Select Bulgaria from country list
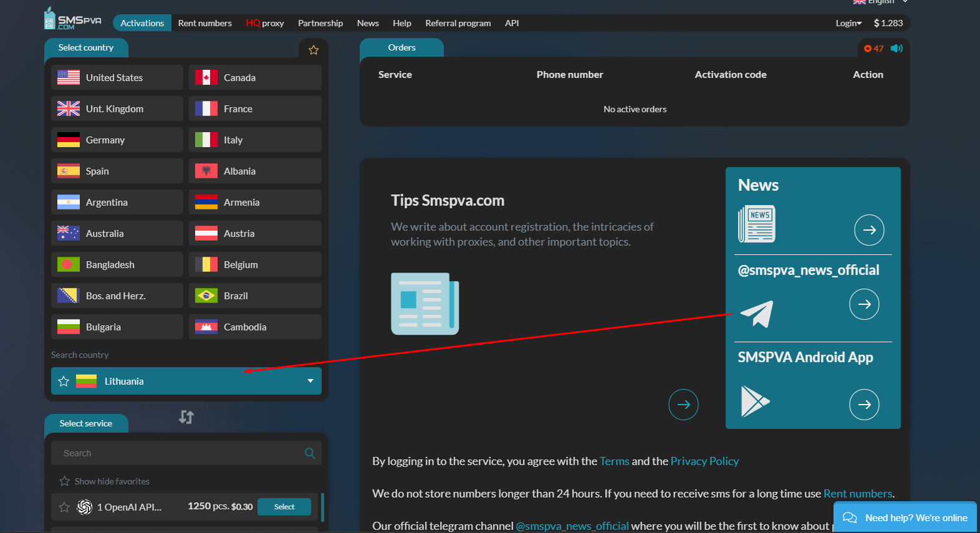This screenshot has height=533, width=980. click(x=117, y=327)
